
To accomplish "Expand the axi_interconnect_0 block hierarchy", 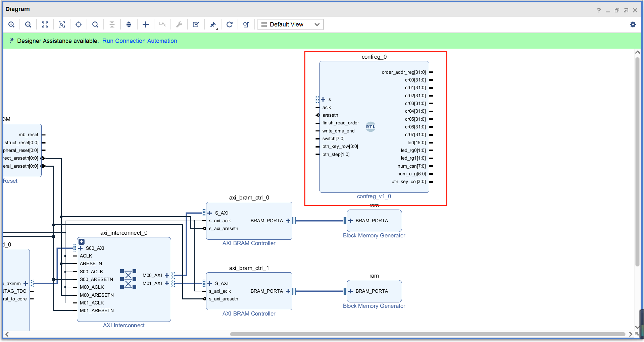I will point(82,242).
